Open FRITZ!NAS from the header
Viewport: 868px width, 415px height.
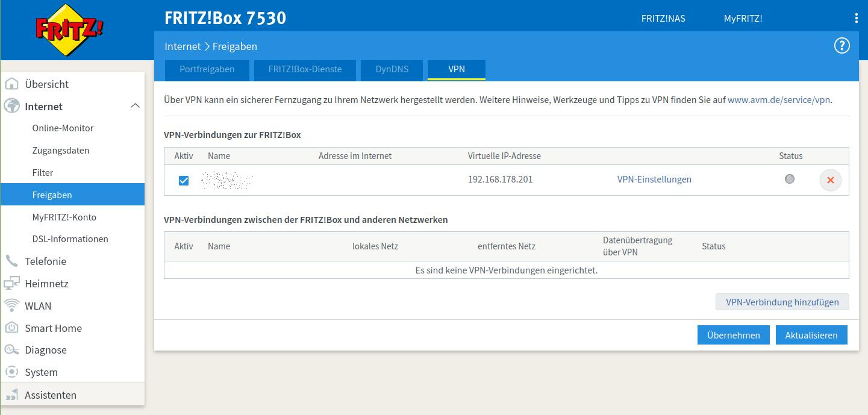click(x=663, y=18)
